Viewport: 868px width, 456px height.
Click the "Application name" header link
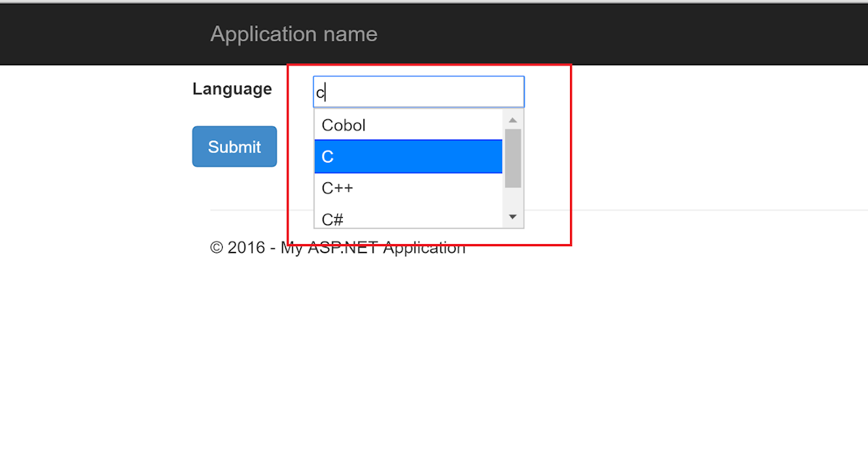294,33
